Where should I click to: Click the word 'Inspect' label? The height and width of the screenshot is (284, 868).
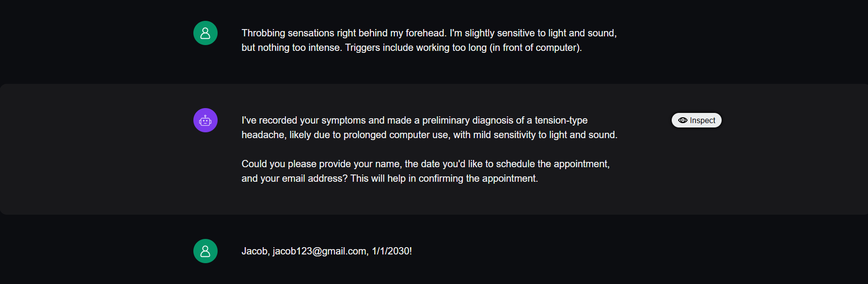tap(702, 120)
